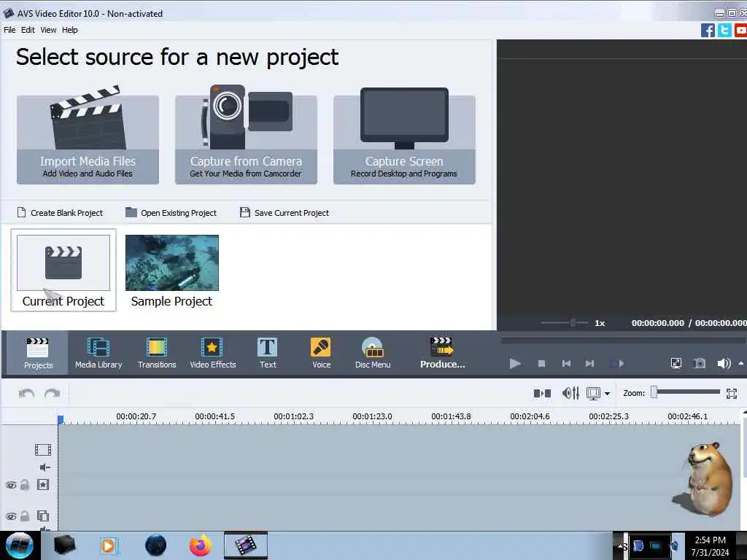The height and width of the screenshot is (560, 747).
Task: Open the AVS Twitter page
Action: pos(724,31)
